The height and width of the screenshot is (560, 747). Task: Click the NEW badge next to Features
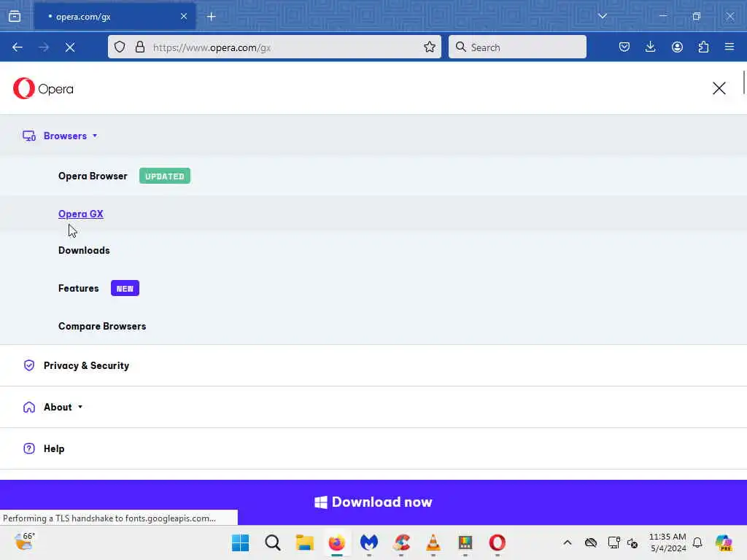(125, 289)
